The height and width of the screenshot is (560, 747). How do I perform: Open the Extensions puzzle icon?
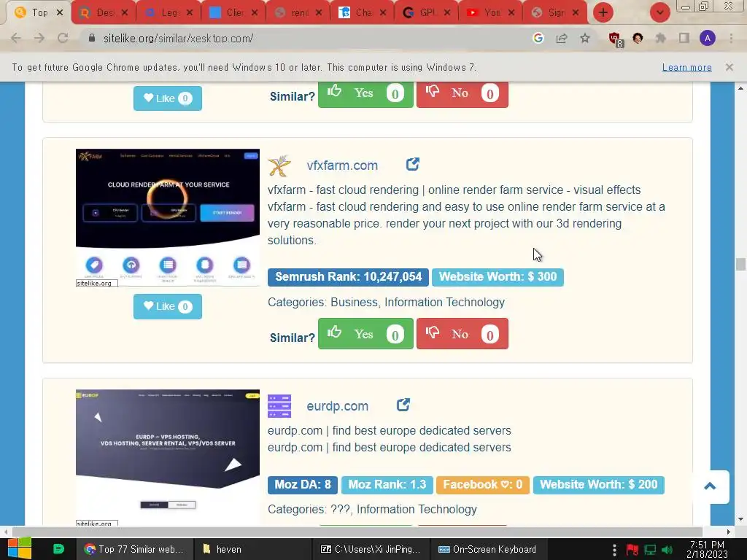point(661,39)
